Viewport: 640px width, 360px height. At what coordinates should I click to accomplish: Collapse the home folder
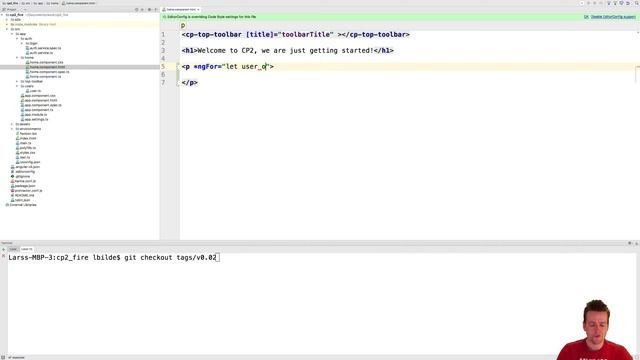17,58
